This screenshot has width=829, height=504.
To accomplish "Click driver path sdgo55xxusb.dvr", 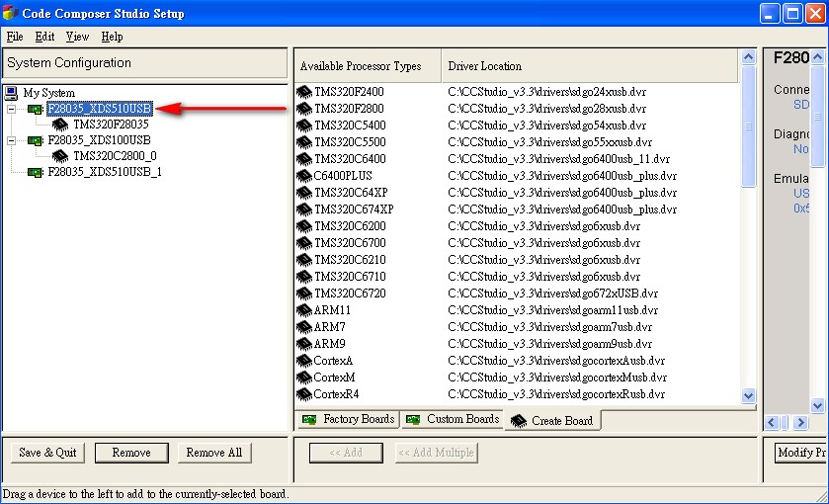I will pyautogui.click(x=549, y=142).
